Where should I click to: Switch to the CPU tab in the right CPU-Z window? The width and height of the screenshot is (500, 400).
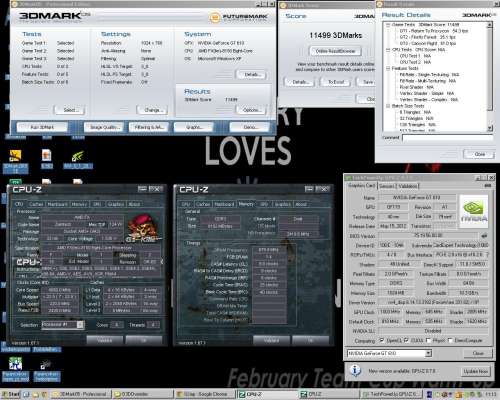click(x=186, y=204)
